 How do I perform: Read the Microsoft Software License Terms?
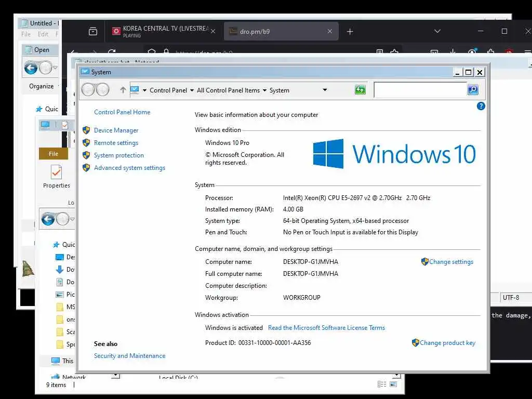326,328
